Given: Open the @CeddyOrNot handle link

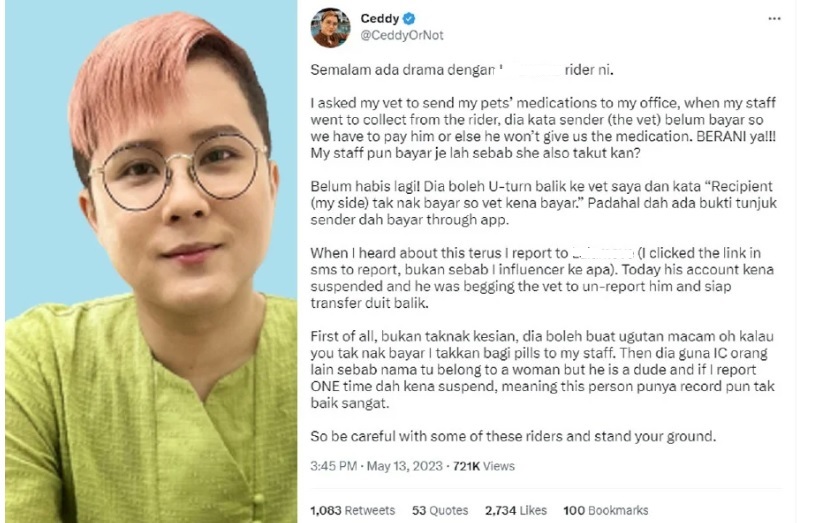Looking at the screenshot, I should (402, 35).
